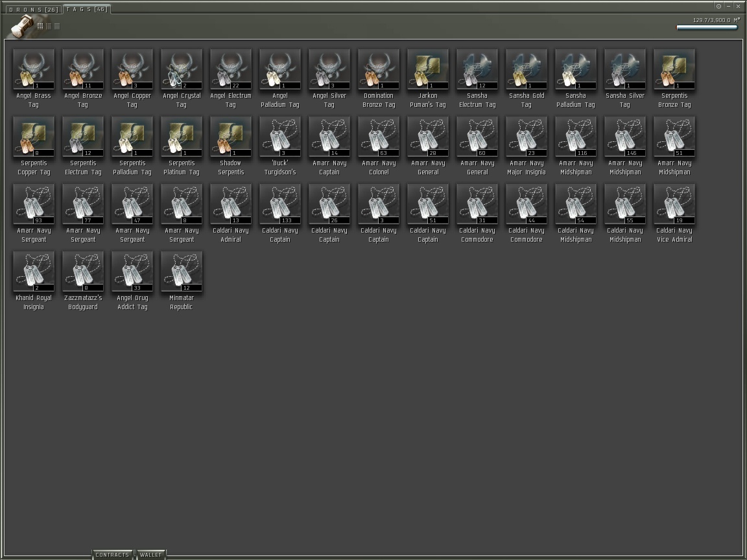This screenshot has height=560, width=747.
Task: Click Jarkon Puman's Tag icon
Action: click(428, 69)
